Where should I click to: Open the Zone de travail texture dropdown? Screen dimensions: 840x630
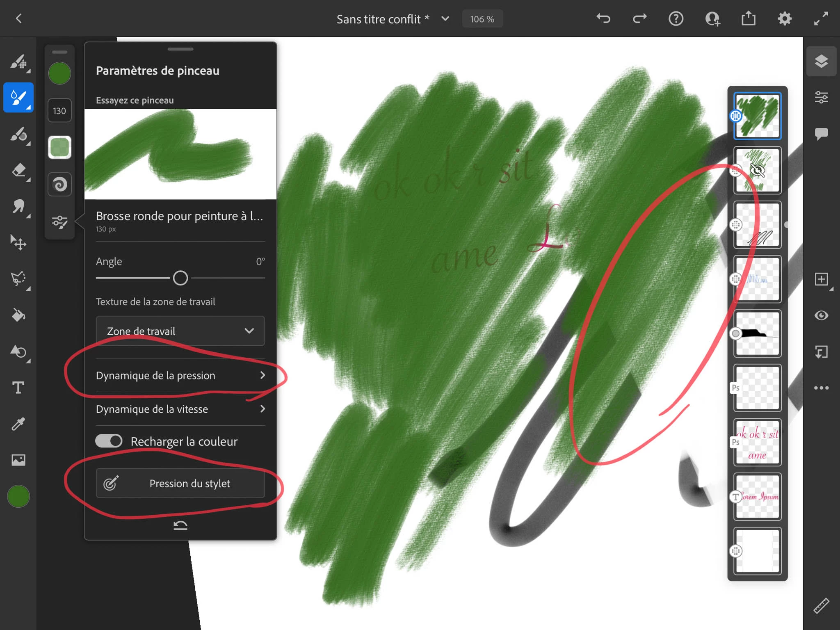(x=180, y=331)
